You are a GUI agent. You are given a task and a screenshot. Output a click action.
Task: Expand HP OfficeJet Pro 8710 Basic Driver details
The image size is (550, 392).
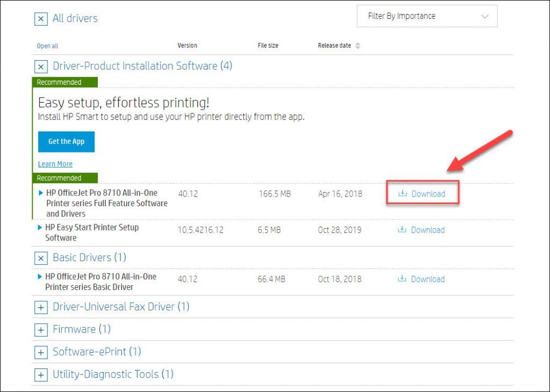click(x=40, y=277)
